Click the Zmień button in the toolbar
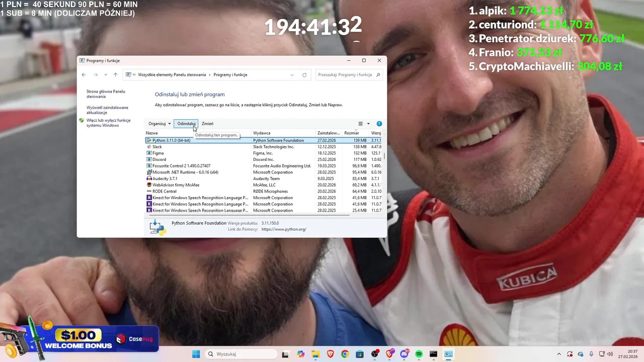The width and height of the screenshot is (644, 362). pos(207,124)
